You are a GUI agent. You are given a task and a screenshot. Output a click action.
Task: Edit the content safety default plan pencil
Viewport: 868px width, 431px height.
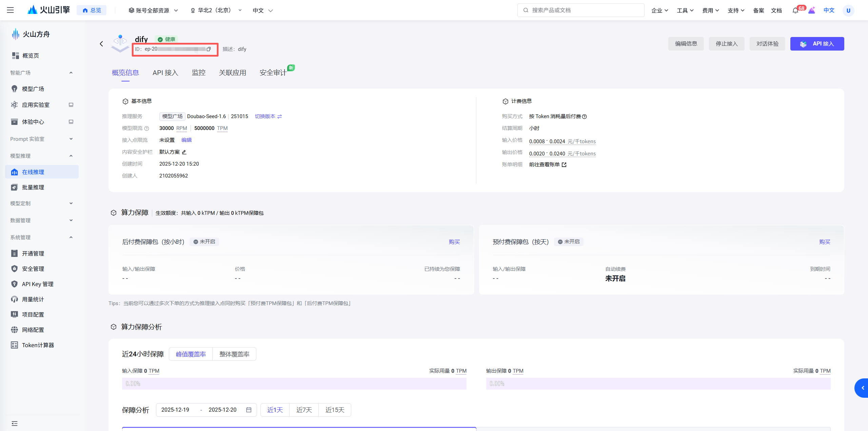184,152
